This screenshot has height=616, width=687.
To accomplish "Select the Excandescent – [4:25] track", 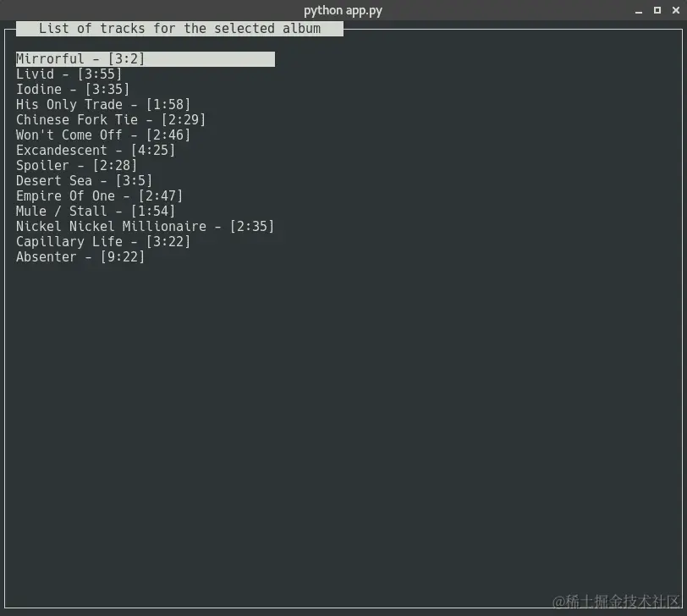I will pos(96,151).
